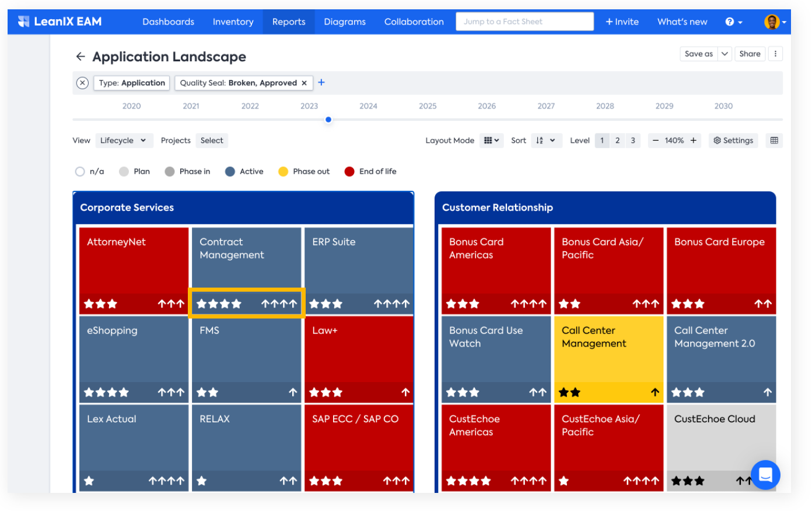Screen dimensions: 812x511
Task: Toggle the End of life legend
Action: 370,171
